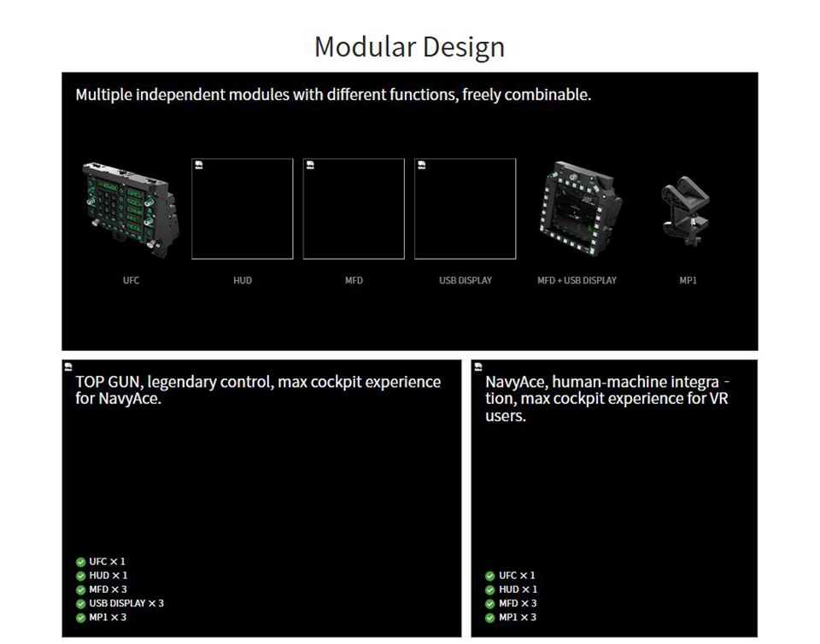Click green check beside HUD × 1 in TOP GUN panel
This screenshot has width=820, height=644.
[81, 576]
